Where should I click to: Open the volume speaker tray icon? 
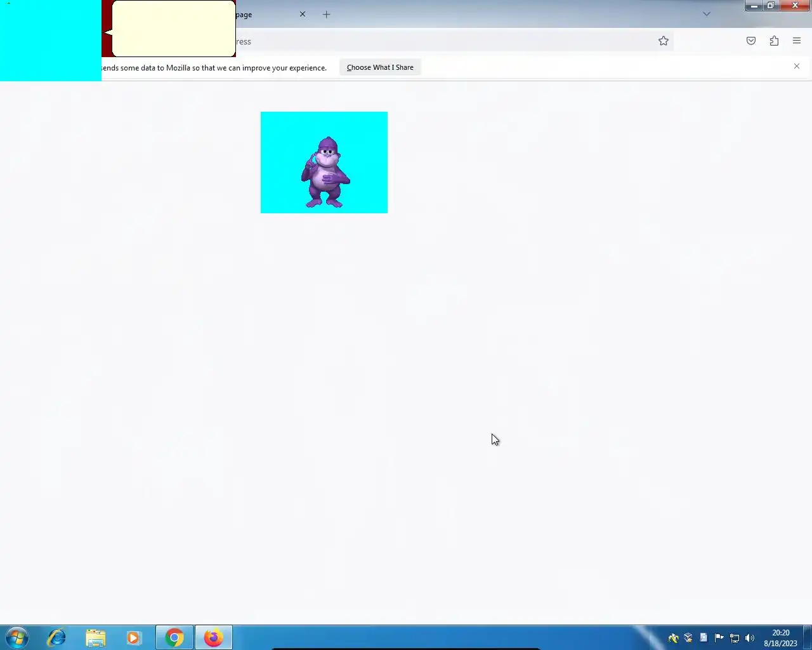tap(750, 638)
